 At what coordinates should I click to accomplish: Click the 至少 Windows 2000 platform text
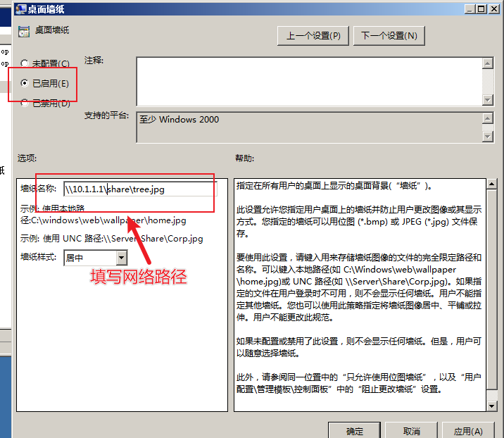pyautogui.click(x=179, y=119)
